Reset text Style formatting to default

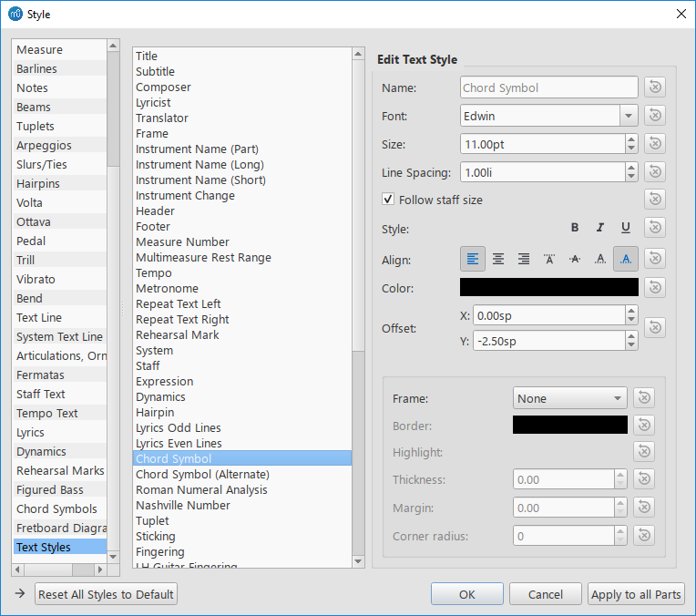pyautogui.click(x=655, y=228)
